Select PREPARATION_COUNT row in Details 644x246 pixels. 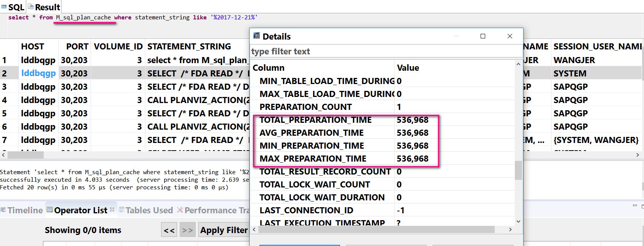[x=383, y=107]
